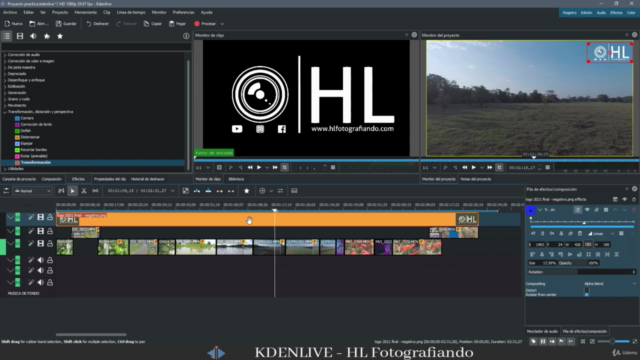640x360 pixels.
Task: Hide video on top logo track
Action: pyautogui.click(x=40, y=218)
